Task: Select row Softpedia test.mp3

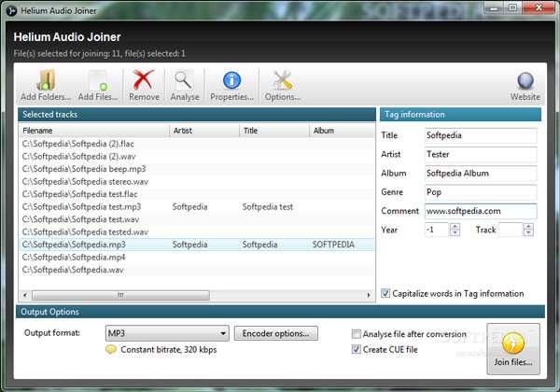Action: pos(196,206)
